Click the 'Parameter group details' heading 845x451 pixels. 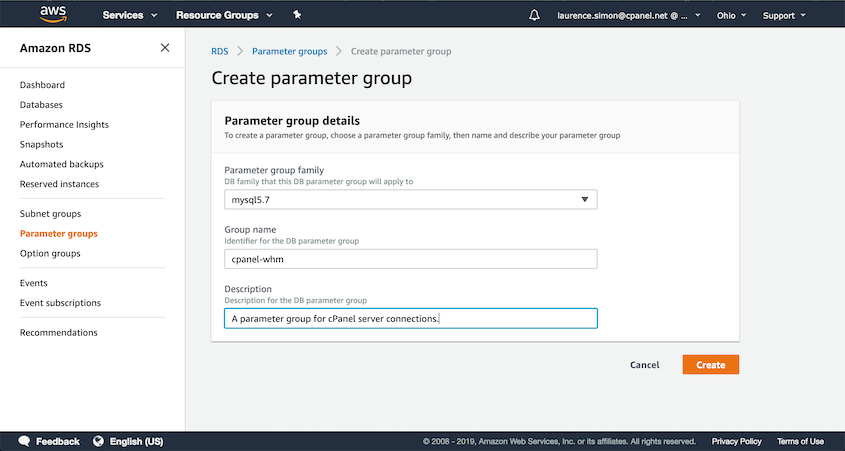292,120
